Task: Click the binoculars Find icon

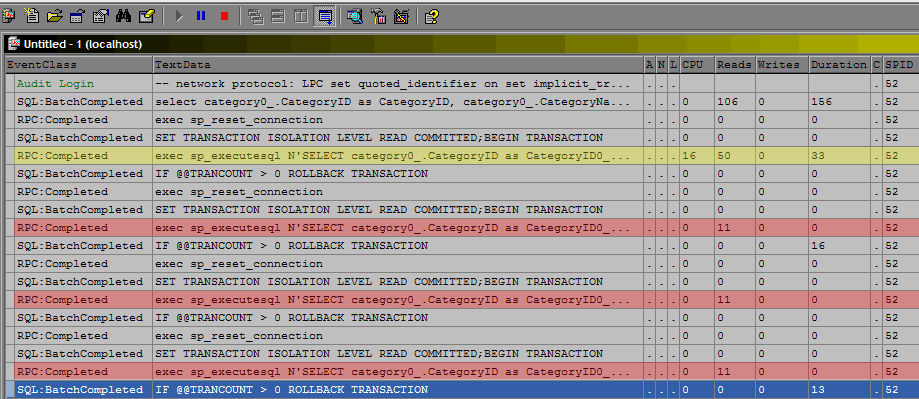Action: coord(123,16)
